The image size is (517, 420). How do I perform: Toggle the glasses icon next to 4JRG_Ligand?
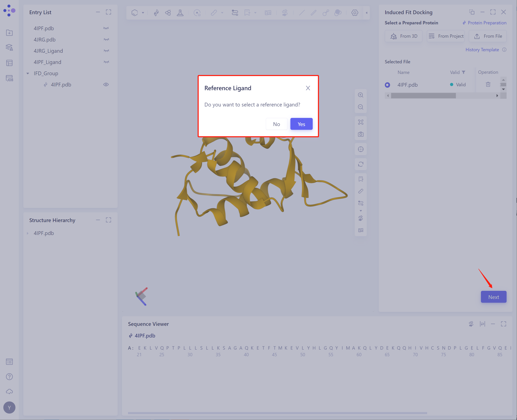coord(106,51)
